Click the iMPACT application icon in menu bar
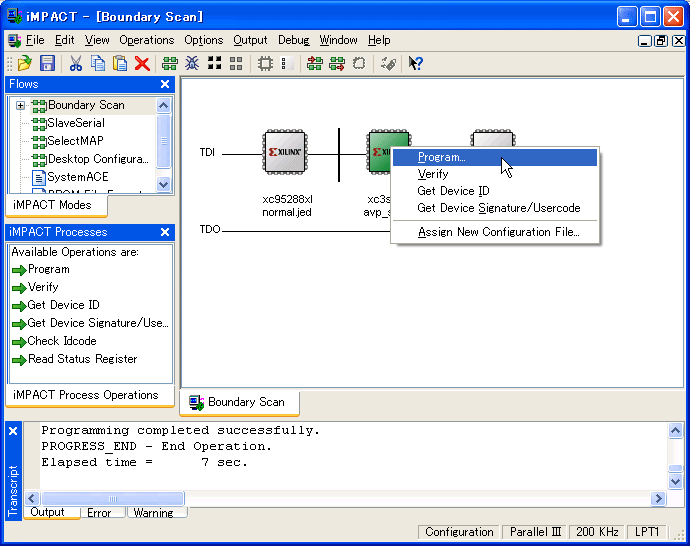690x546 pixels. tap(14, 40)
